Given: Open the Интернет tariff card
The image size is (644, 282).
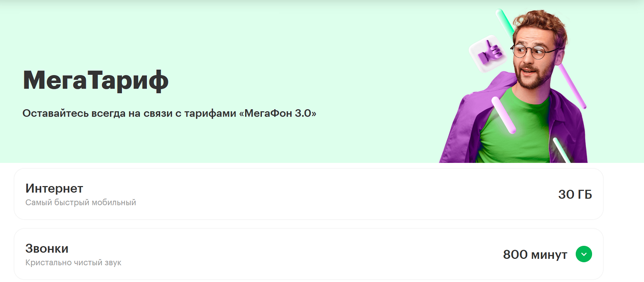Looking at the screenshot, I should coord(309,194).
